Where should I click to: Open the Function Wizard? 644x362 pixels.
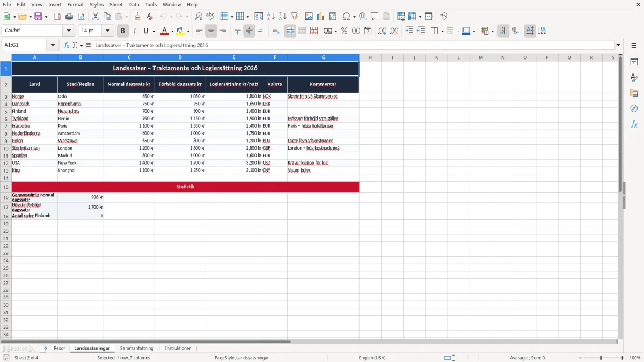point(67,45)
